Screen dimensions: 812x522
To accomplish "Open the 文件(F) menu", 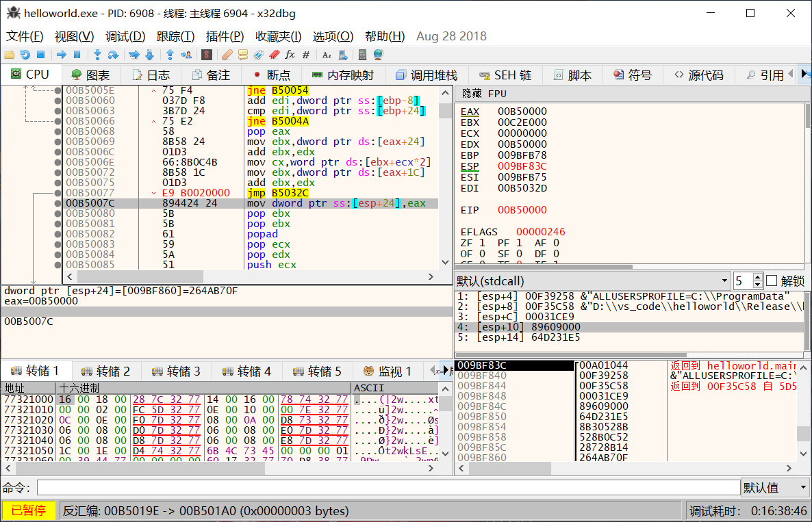I will tap(25, 36).
